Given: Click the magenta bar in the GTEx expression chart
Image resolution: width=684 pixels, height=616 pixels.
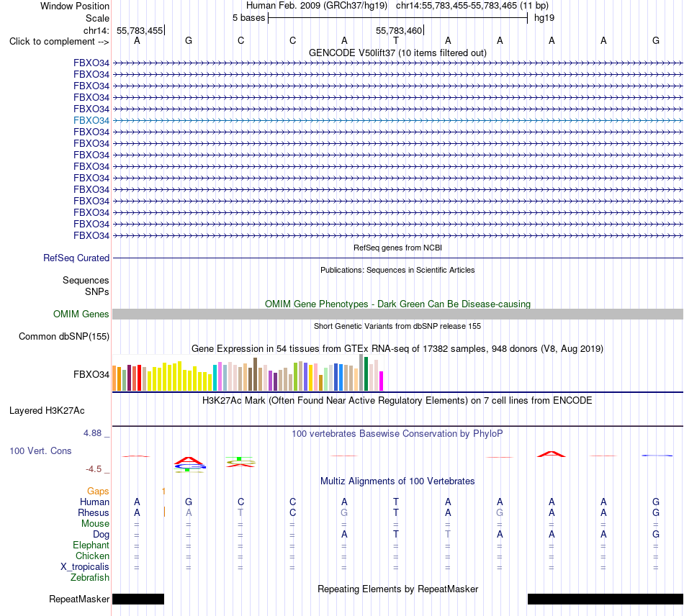Looking at the screenshot, I should [x=382, y=381].
